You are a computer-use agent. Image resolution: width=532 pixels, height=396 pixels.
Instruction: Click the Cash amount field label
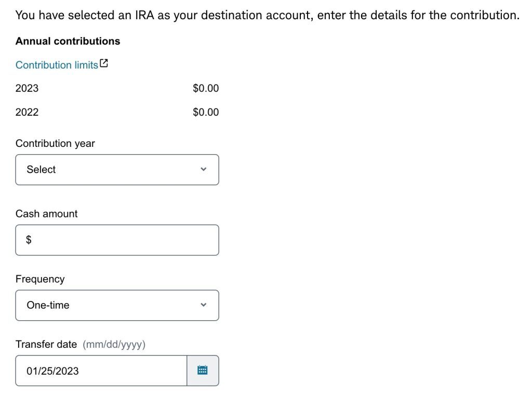click(x=46, y=214)
